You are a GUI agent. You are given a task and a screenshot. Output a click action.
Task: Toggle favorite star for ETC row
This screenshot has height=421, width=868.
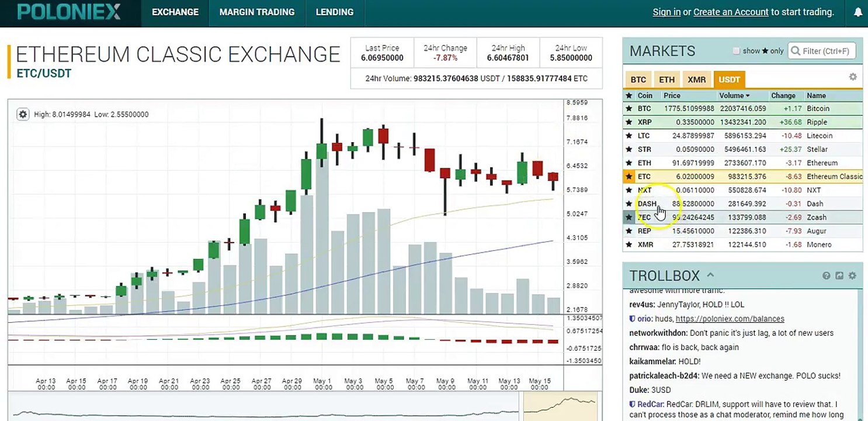[x=629, y=177]
